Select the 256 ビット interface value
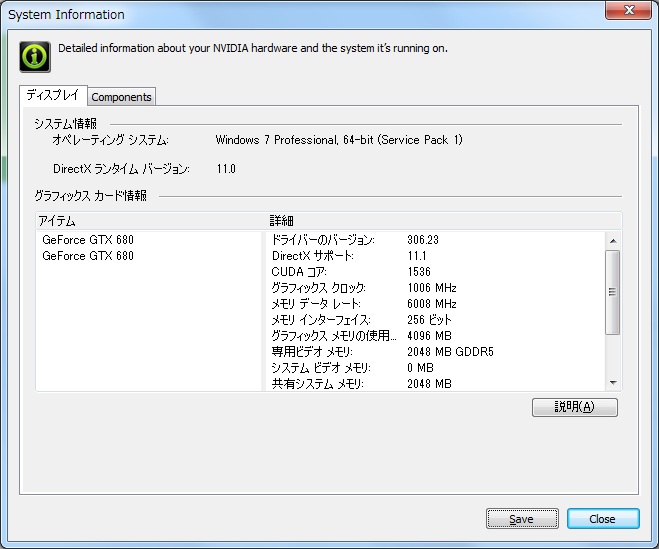 tap(429, 320)
